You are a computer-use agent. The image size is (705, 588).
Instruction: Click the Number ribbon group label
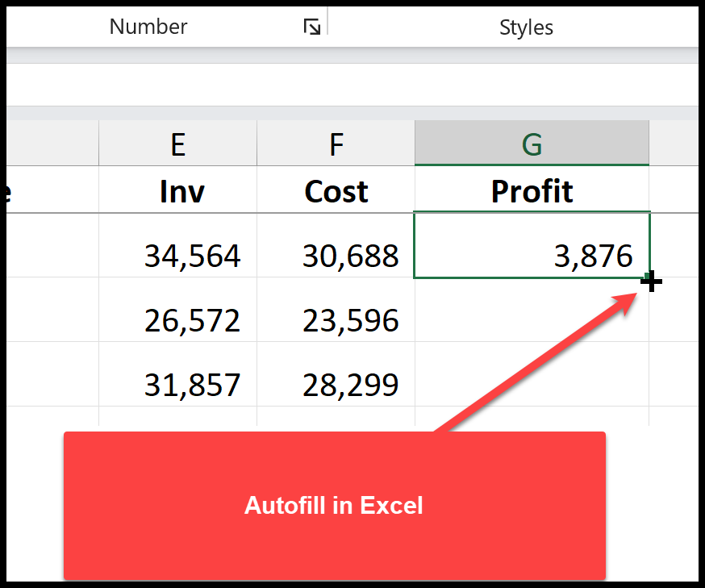(148, 27)
